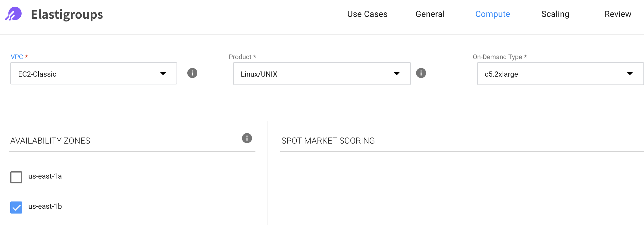This screenshot has width=644, height=225.
Task: Click the blue VPC field label
Action: [17, 57]
